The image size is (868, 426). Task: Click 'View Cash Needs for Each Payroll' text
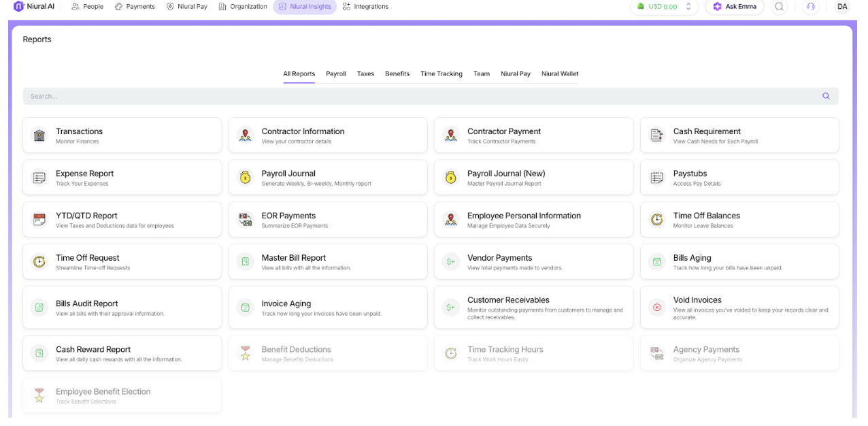pos(716,142)
